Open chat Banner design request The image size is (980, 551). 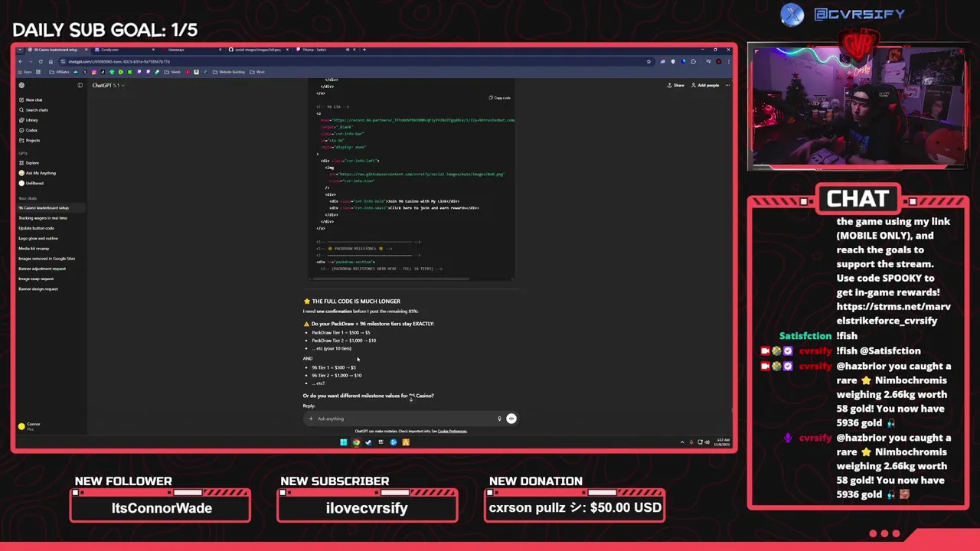(x=38, y=289)
